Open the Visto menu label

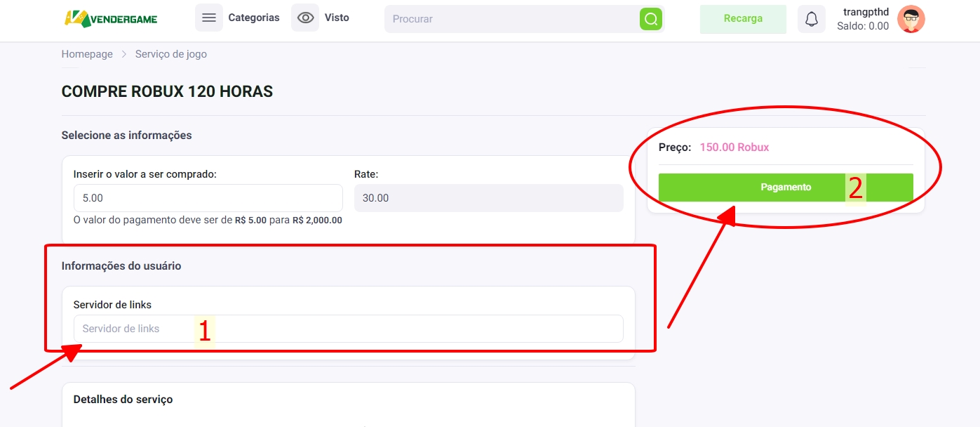click(x=337, y=18)
